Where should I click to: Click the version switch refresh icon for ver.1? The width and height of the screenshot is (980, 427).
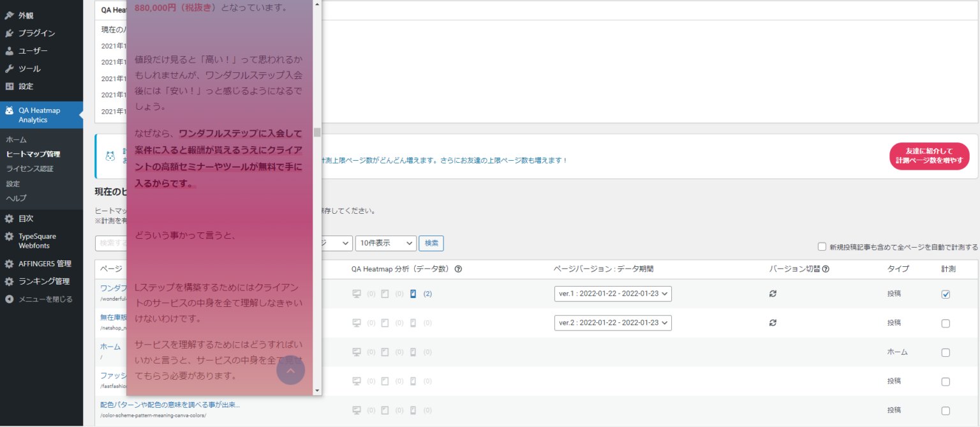tap(772, 294)
